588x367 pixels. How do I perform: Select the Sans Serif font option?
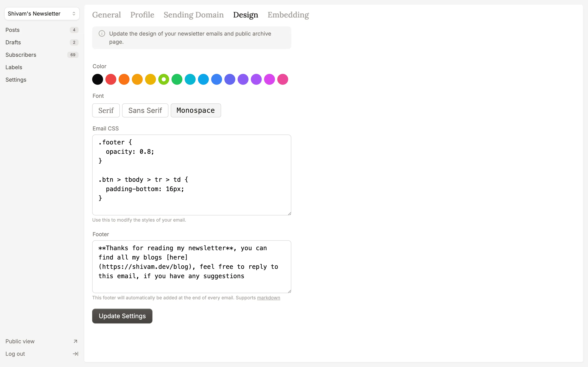(x=145, y=110)
